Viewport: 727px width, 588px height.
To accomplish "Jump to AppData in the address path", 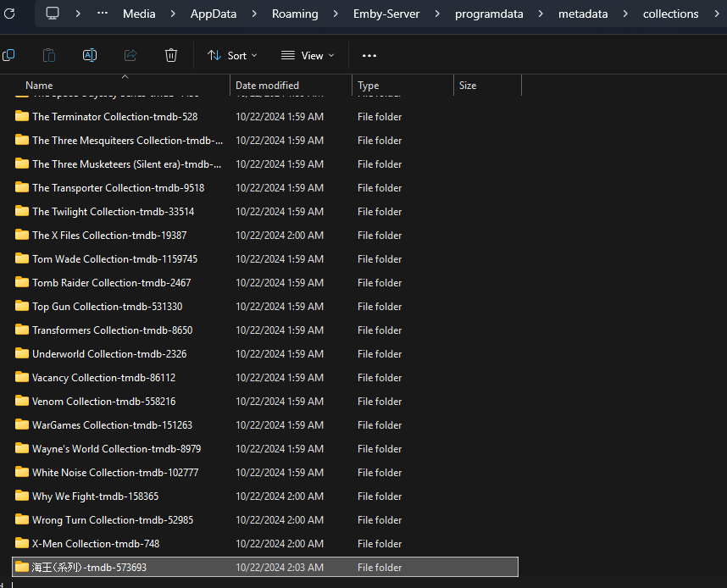I will tap(214, 14).
